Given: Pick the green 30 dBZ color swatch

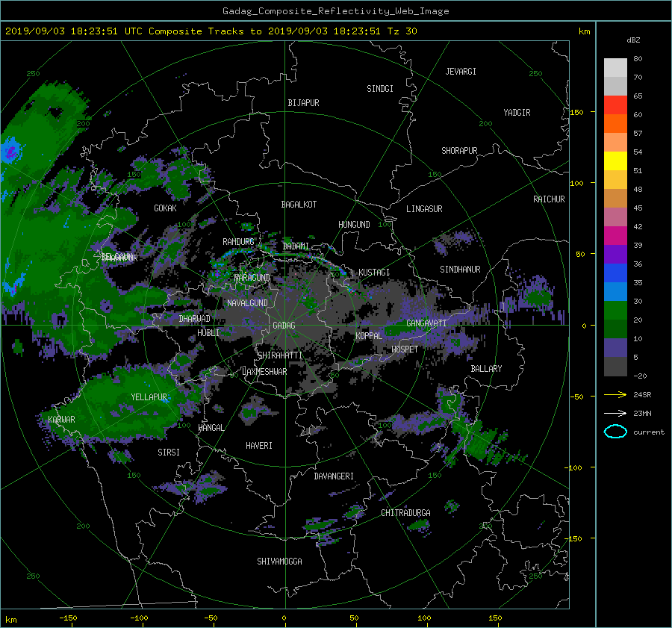Looking at the screenshot, I should tap(615, 311).
